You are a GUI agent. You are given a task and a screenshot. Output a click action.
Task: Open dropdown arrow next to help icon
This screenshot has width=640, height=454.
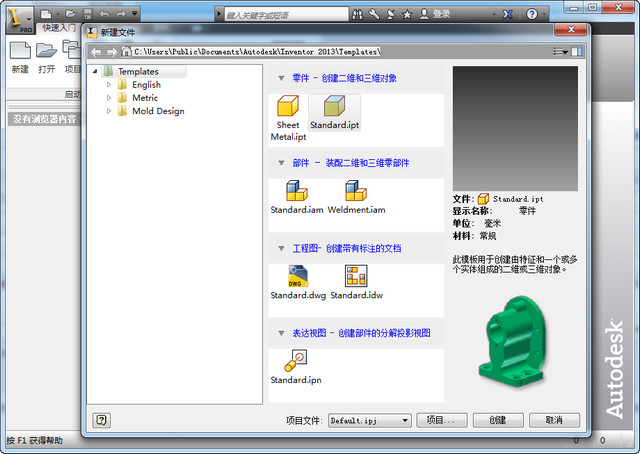pyautogui.click(x=544, y=15)
